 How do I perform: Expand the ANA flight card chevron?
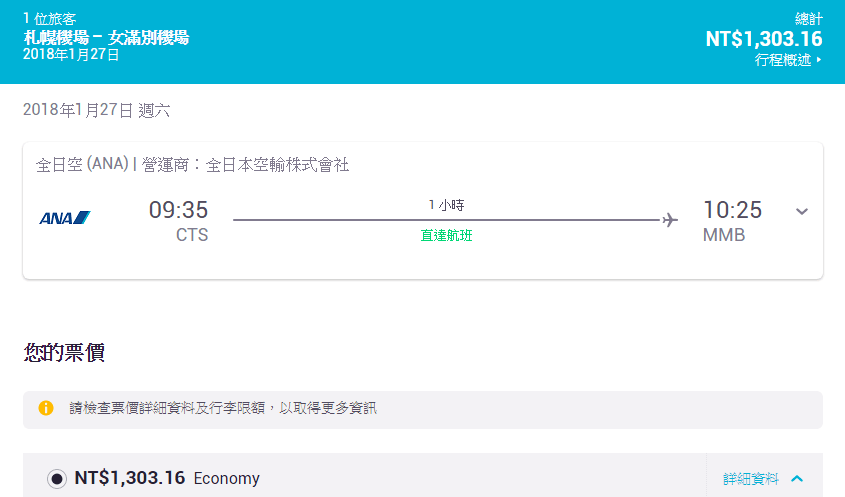(801, 211)
